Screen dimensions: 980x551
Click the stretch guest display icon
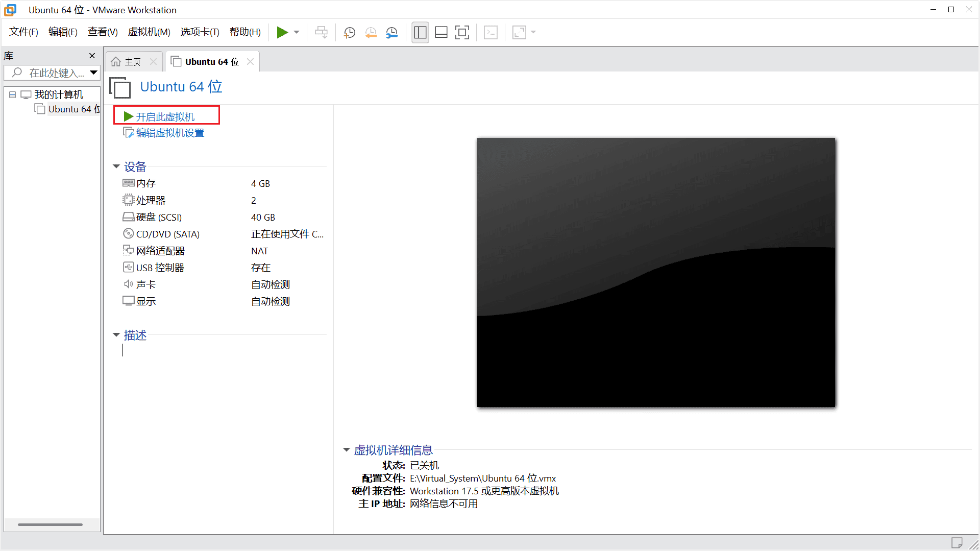[x=519, y=32]
